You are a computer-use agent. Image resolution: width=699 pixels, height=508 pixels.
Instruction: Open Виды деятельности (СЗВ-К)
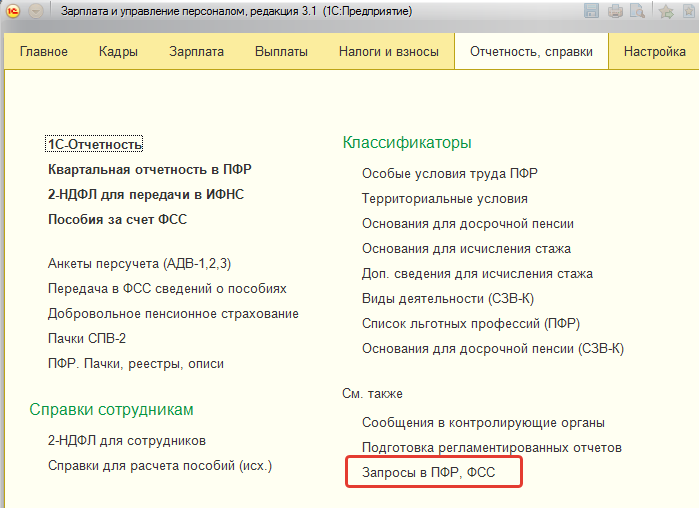point(448,299)
